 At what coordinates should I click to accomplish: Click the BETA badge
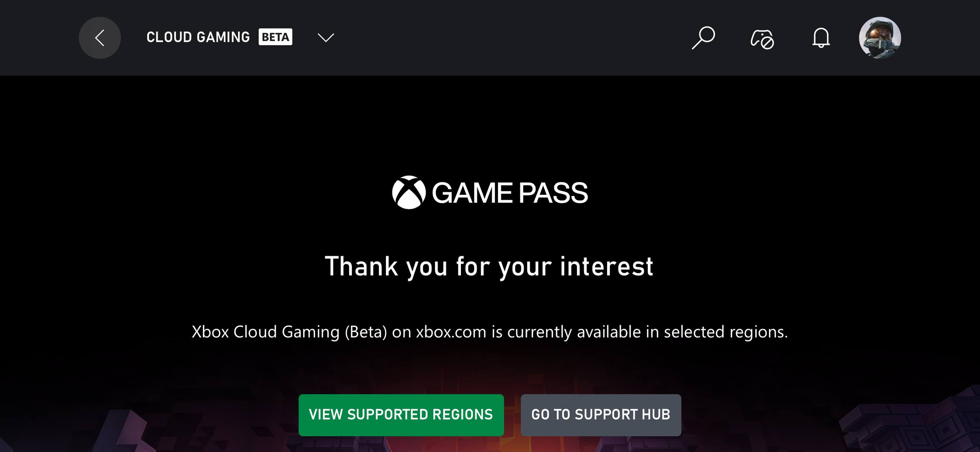(275, 37)
